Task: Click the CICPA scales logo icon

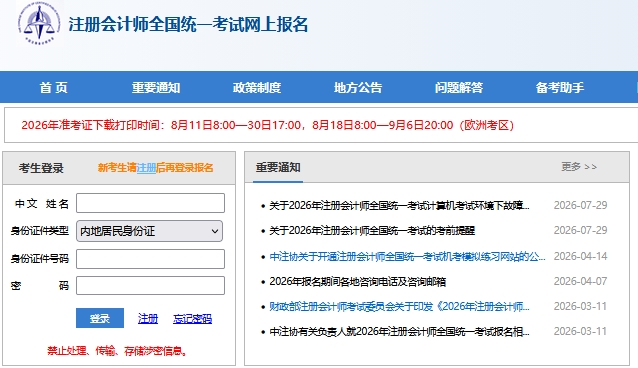Action: tap(39, 23)
